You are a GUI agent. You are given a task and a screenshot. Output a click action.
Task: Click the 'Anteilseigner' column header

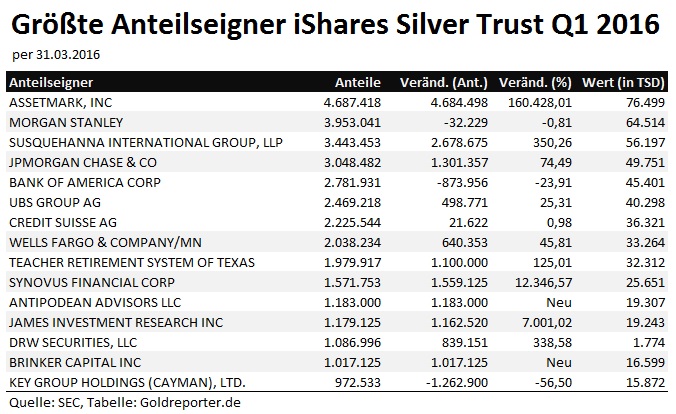tap(42, 82)
